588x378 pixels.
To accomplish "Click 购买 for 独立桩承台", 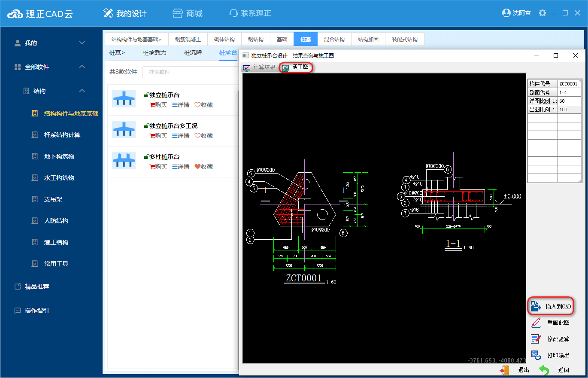I will tap(158, 105).
